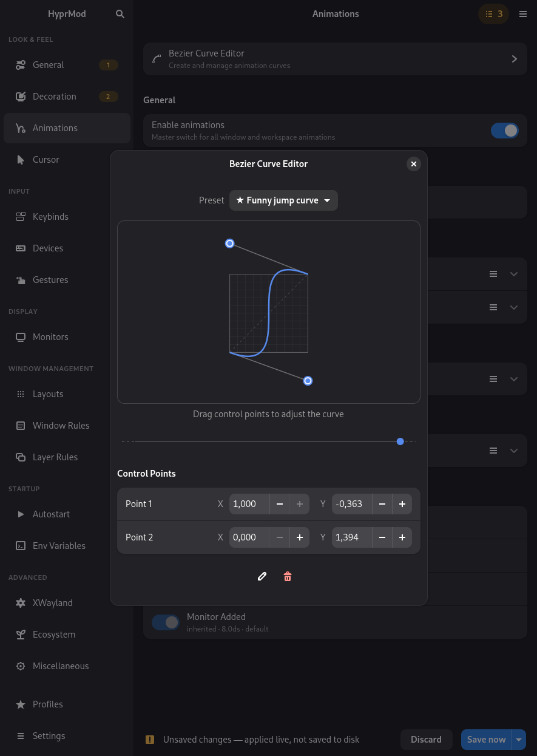The width and height of the screenshot is (537, 756).
Task: Open Decoration settings in sidebar
Action: point(67,97)
